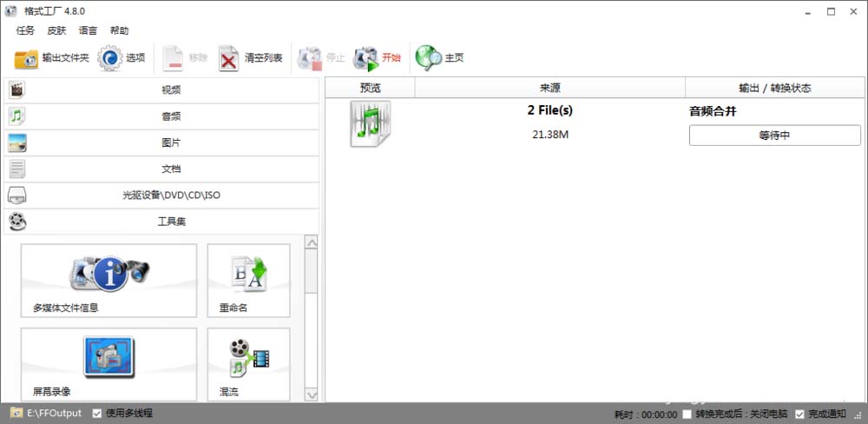The image size is (868, 424).
Task: Open the output folder toolbar icon
Action: (x=26, y=58)
